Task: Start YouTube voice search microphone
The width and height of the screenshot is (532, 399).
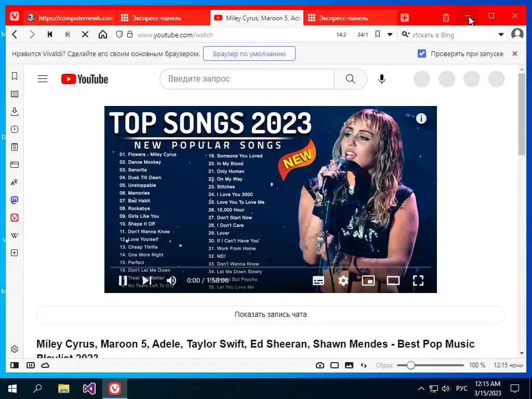Action: [382, 79]
